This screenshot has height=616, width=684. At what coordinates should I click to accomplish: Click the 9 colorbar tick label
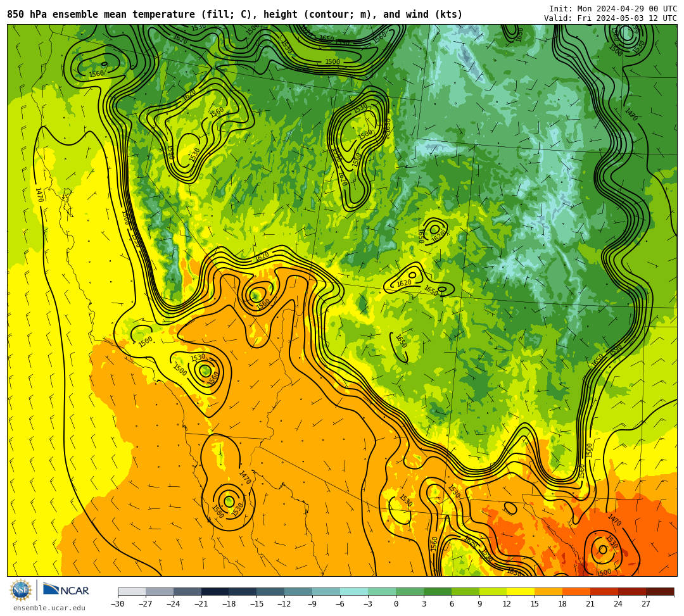tap(479, 604)
